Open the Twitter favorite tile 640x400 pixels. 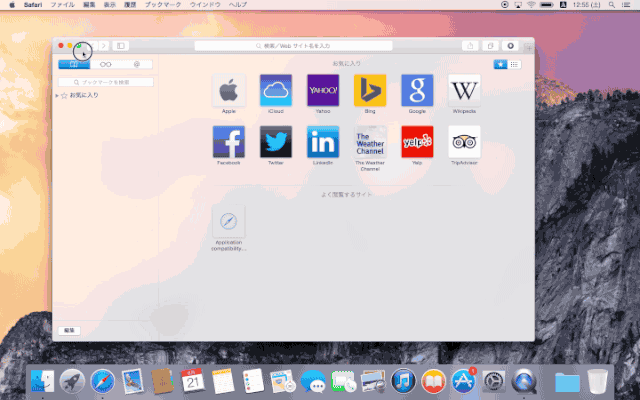tap(276, 142)
